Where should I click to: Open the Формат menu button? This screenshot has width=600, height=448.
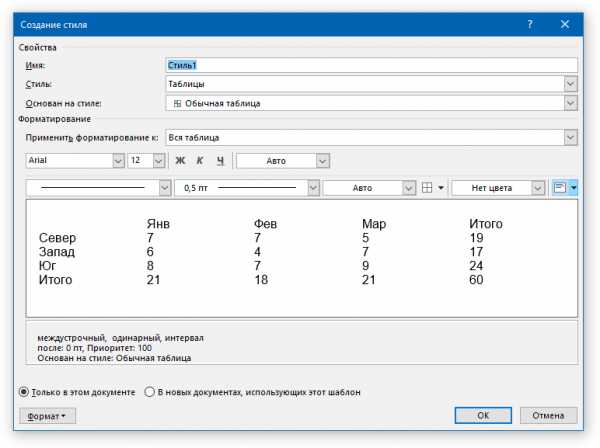click(45, 415)
